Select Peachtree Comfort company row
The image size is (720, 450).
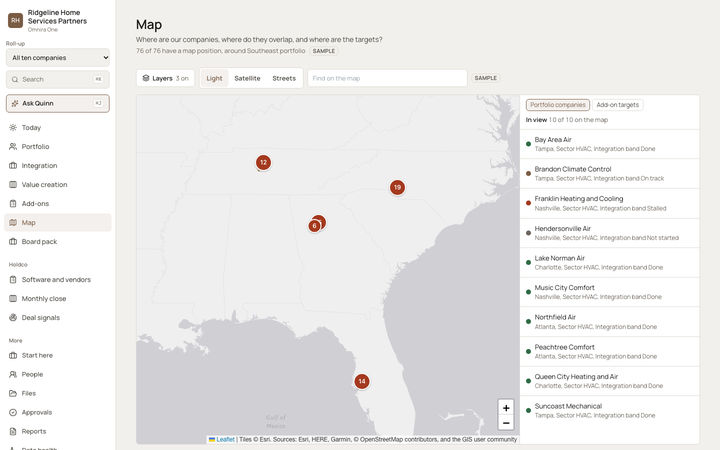(x=610, y=352)
